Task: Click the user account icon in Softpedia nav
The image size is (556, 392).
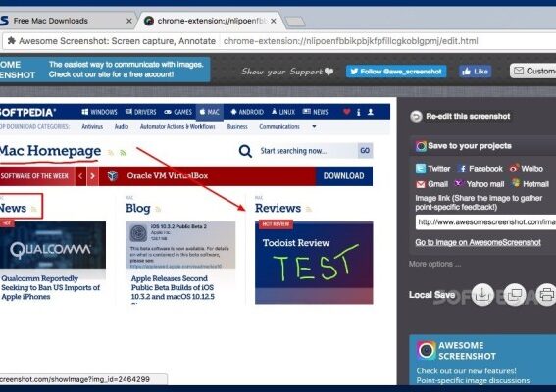Action: coord(371,112)
